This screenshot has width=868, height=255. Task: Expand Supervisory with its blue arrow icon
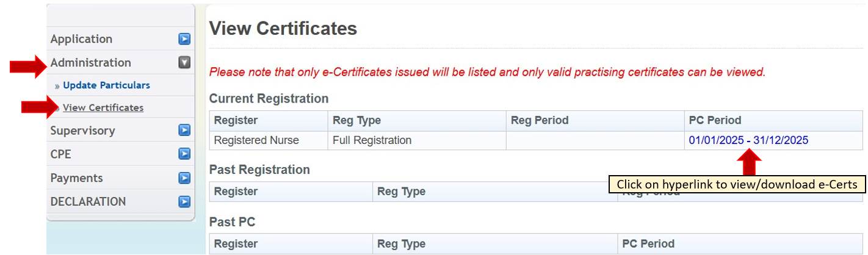pyautogui.click(x=184, y=131)
